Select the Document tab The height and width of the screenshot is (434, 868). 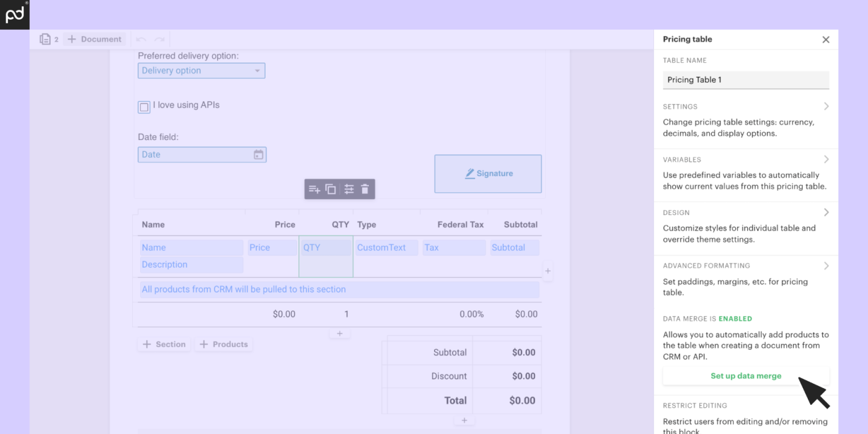click(x=94, y=38)
